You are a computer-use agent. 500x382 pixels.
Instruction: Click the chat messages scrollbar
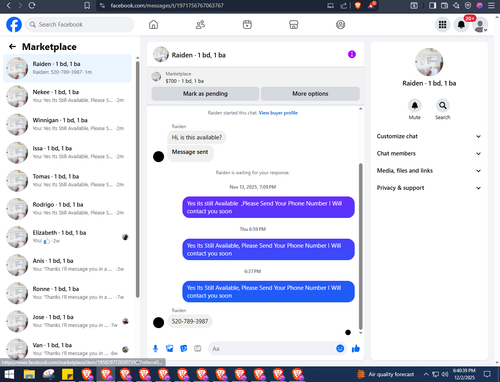tap(360, 247)
